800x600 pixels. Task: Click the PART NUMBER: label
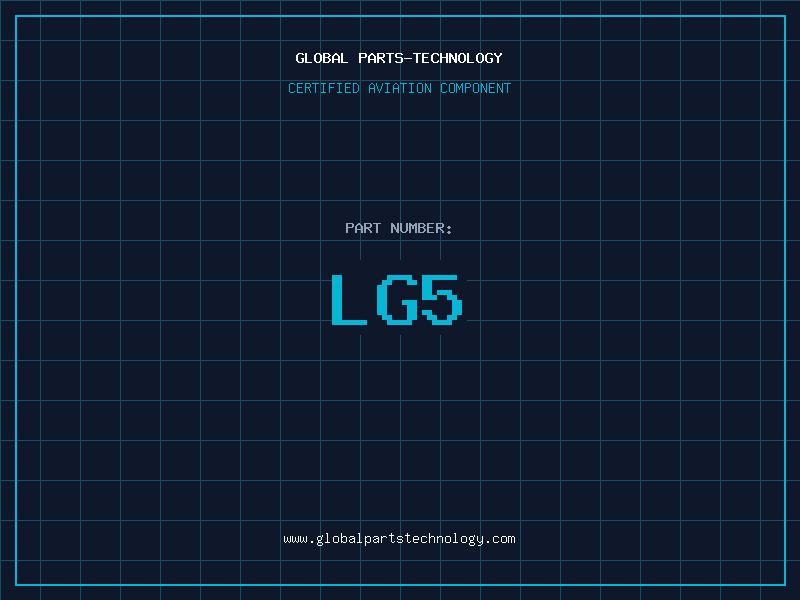(x=399, y=228)
